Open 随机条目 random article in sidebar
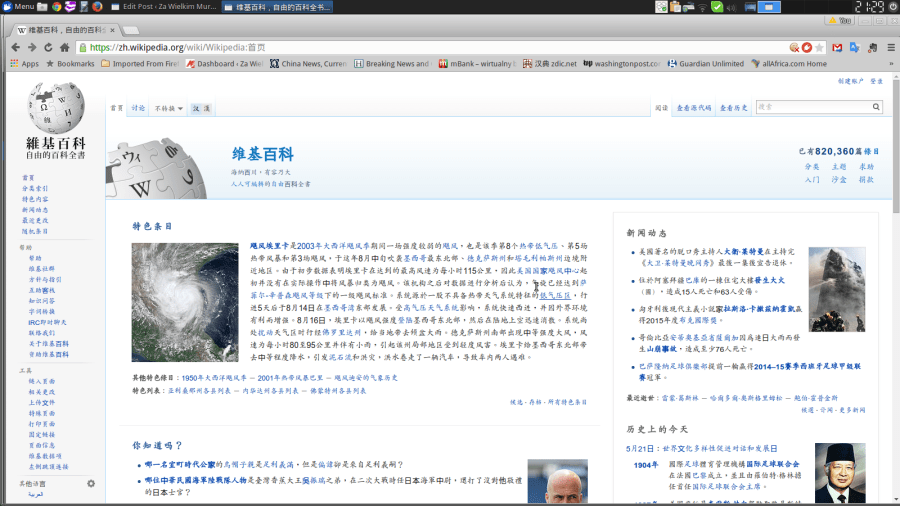 click(x=35, y=231)
